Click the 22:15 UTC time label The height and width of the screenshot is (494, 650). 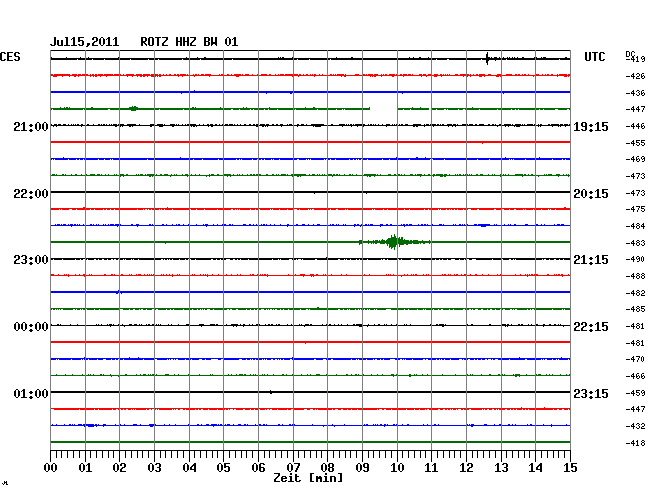coord(591,327)
